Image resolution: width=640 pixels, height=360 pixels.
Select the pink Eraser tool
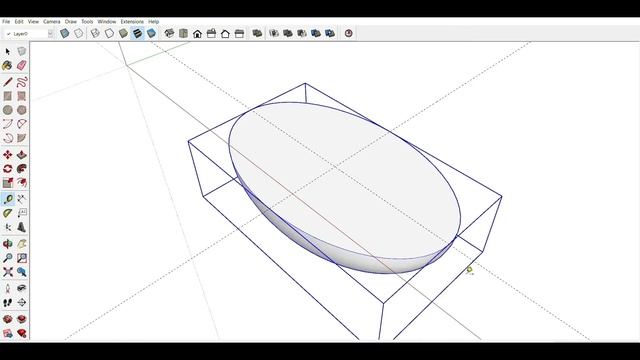[x=22, y=65]
